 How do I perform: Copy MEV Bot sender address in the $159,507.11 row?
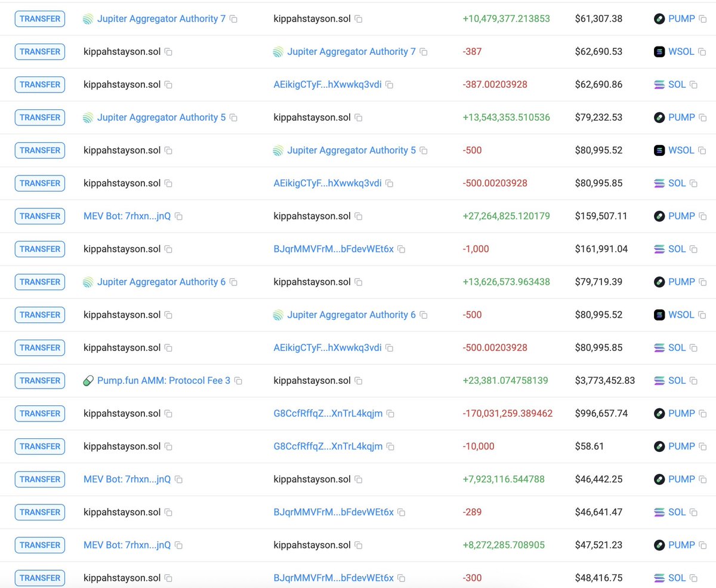point(179,216)
